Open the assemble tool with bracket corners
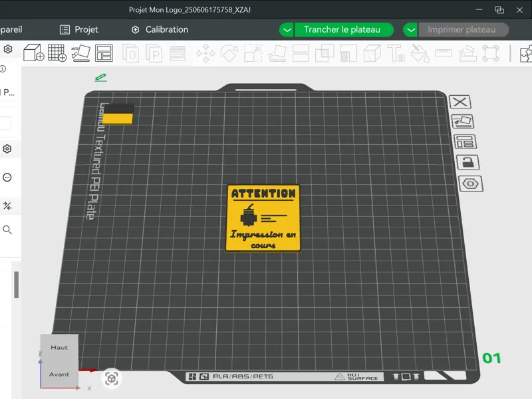532x399 pixels. click(491, 53)
